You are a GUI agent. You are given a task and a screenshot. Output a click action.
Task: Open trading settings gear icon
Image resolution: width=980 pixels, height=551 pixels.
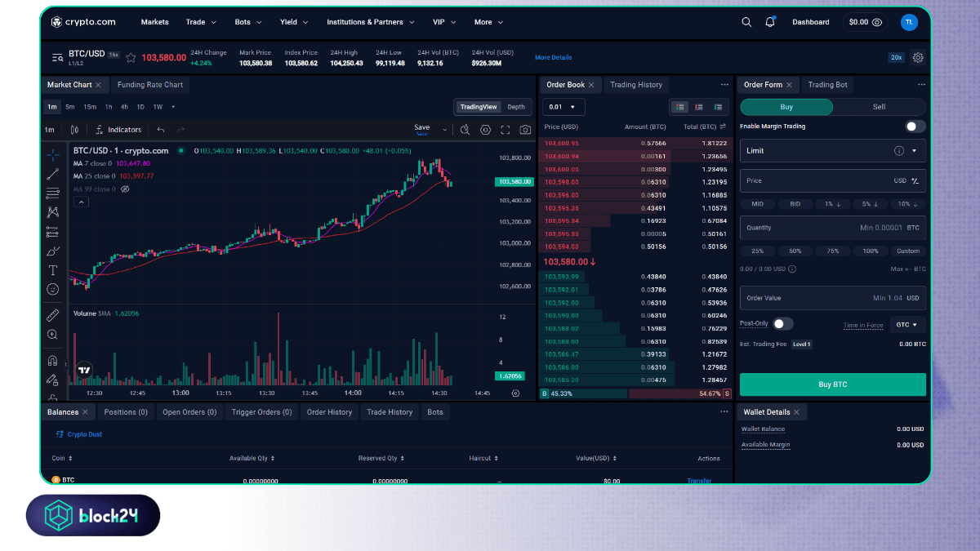point(918,57)
